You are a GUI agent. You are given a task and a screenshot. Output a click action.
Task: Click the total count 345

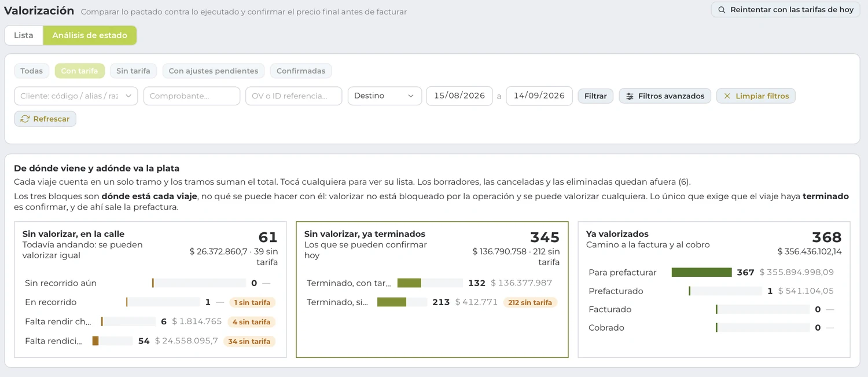545,237
